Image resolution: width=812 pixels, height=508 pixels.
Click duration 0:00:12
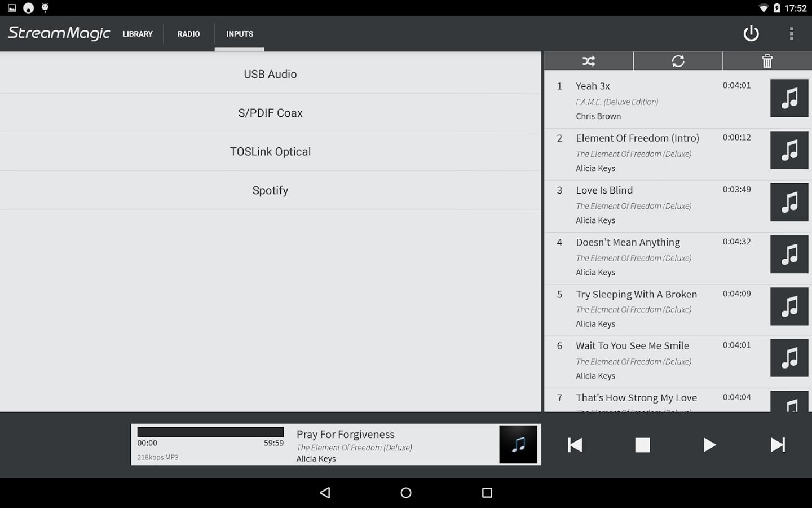[736, 137]
